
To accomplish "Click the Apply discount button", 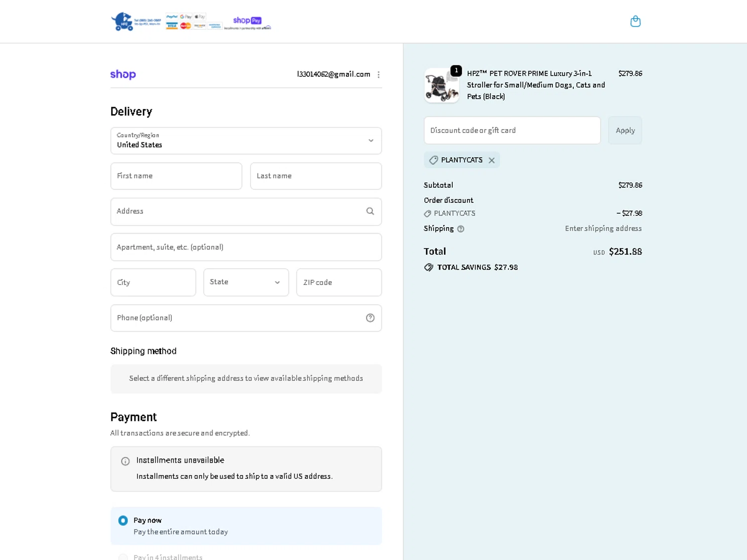I will (x=625, y=131).
